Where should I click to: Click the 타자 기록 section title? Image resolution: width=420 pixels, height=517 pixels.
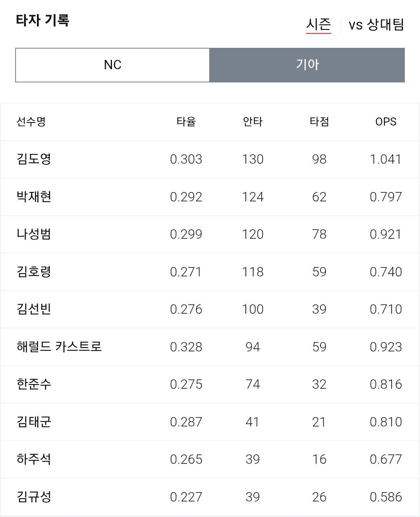pos(42,20)
